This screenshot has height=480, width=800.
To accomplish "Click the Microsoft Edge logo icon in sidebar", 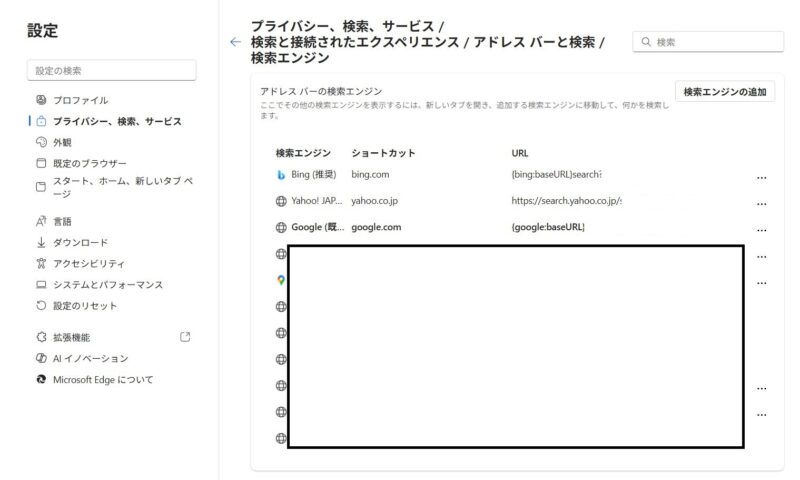I will coord(41,380).
